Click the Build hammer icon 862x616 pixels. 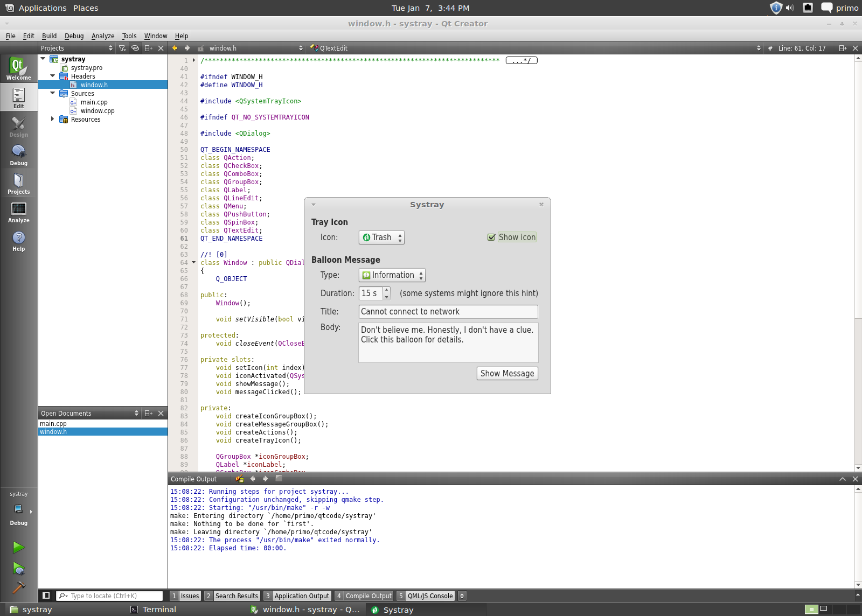[18, 587]
